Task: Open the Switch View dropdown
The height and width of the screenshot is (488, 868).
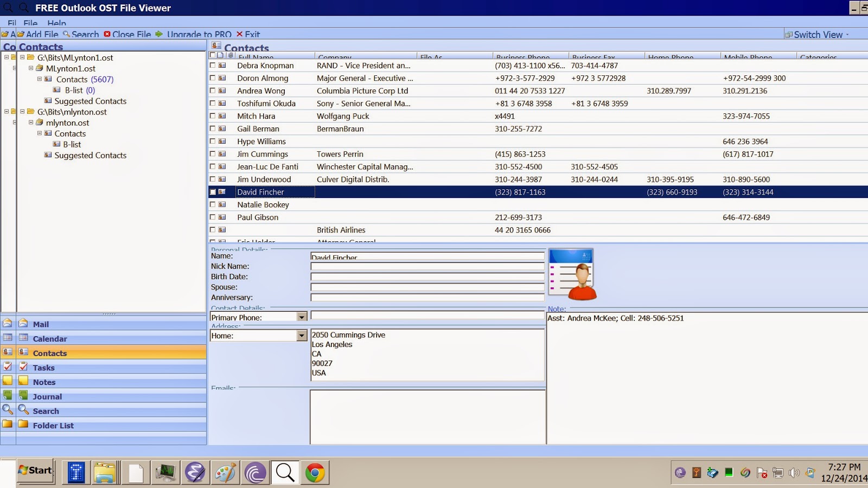Action: click(818, 34)
